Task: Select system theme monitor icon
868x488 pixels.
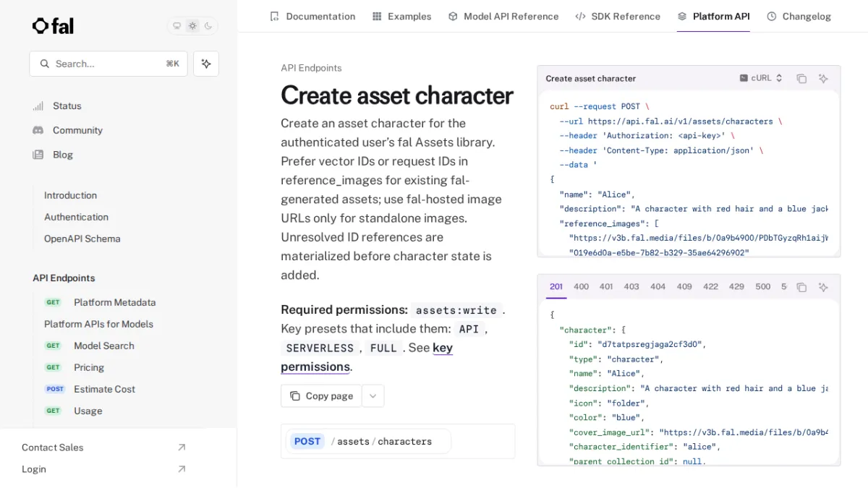Action: click(x=176, y=26)
